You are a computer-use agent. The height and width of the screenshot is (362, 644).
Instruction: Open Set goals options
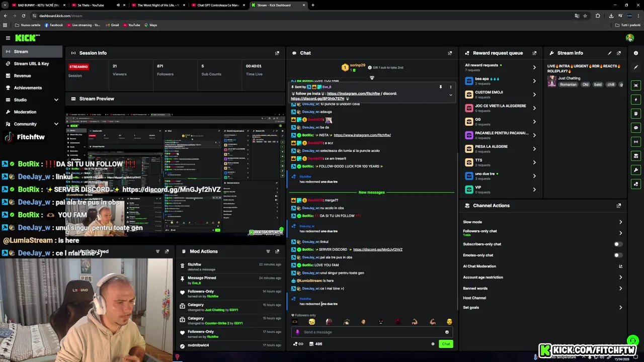coord(543,307)
